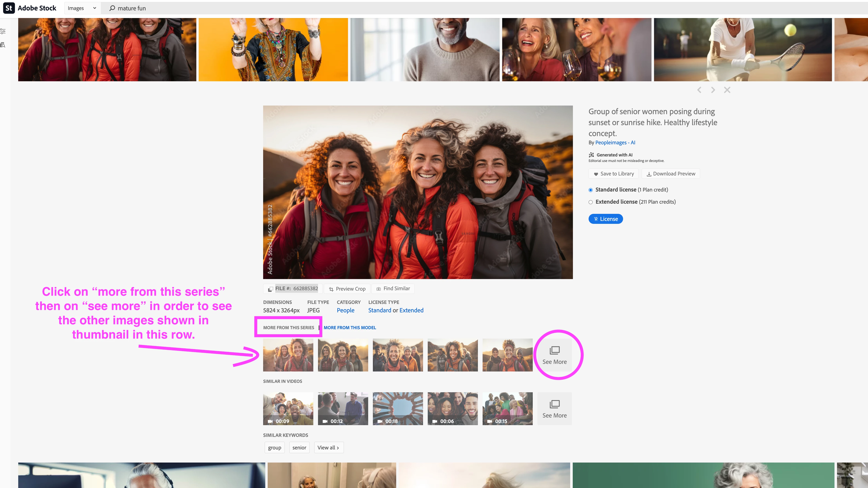868x488 pixels.
Task: Select the Standard license radio button
Action: [x=590, y=190]
